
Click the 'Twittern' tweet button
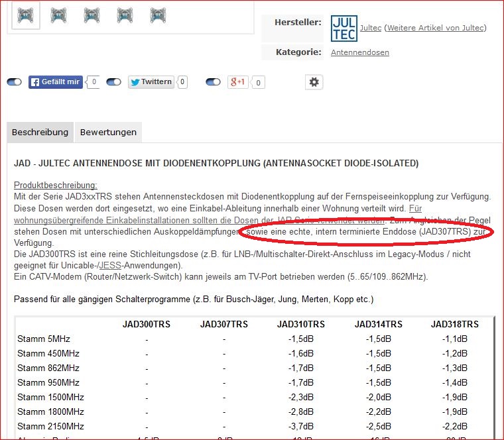click(x=151, y=82)
